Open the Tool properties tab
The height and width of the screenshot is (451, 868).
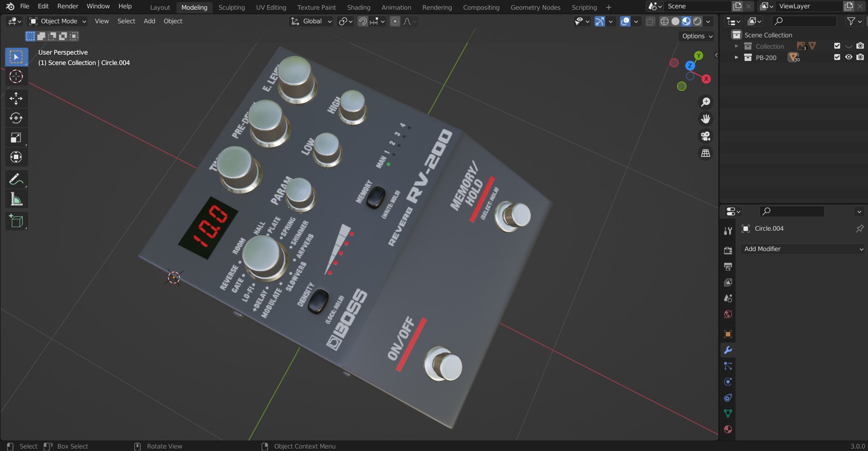pyautogui.click(x=728, y=231)
